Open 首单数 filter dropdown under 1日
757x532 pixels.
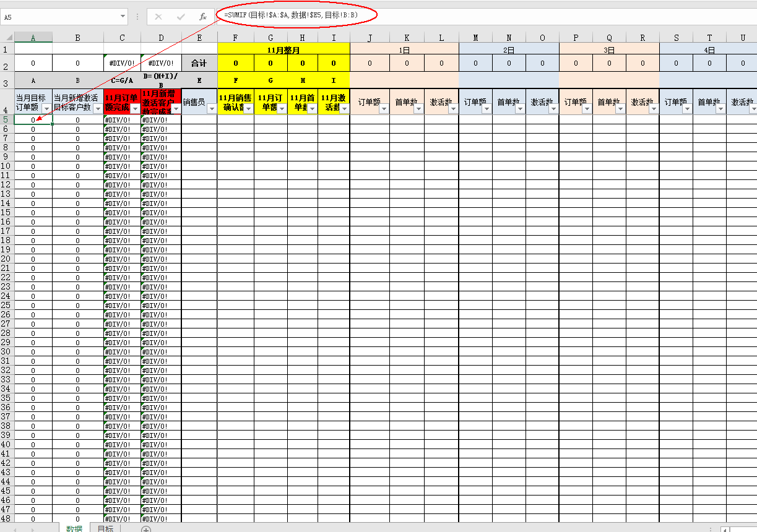tap(418, 108)
